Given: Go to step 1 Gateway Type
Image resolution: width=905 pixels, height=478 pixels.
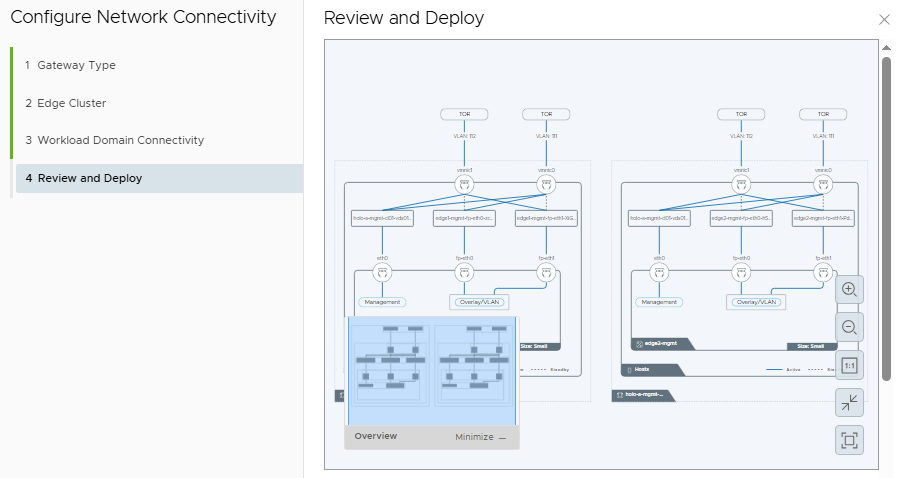Looking at the screenshot, I should pos(76,65).
